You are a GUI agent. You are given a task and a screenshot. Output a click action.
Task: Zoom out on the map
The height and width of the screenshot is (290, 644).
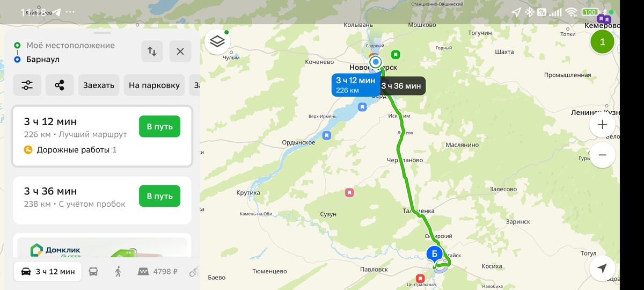click(602, 155)
